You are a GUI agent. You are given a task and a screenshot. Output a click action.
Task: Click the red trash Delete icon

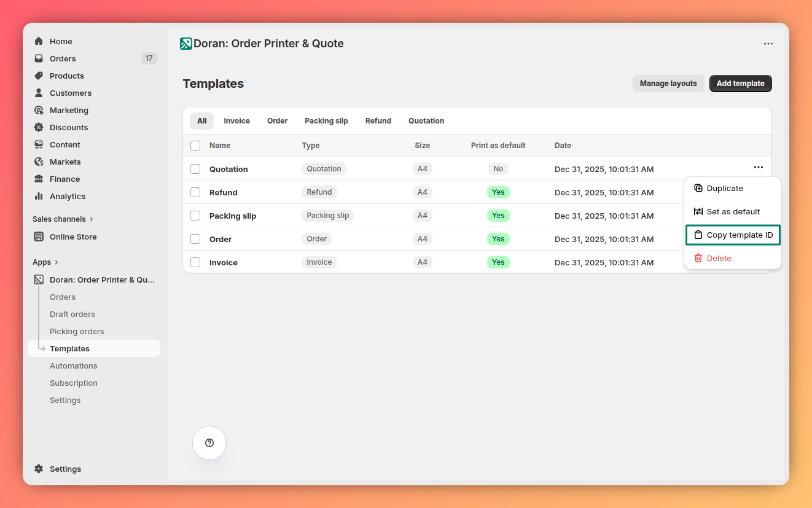click(698, 258)
